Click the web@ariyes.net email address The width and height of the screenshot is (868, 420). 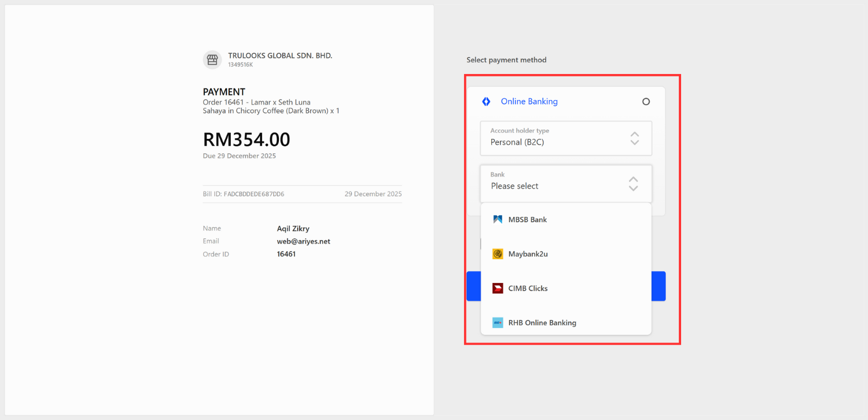303,241
